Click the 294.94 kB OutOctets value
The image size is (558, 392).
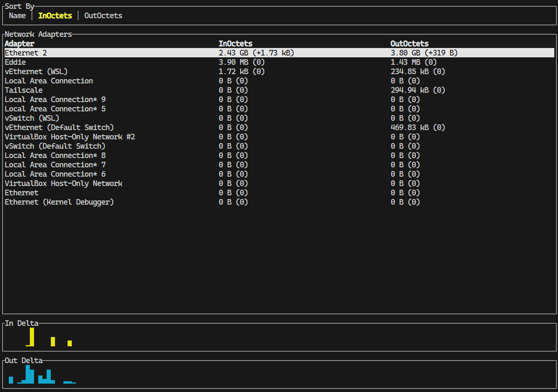(x=418, y=90)
